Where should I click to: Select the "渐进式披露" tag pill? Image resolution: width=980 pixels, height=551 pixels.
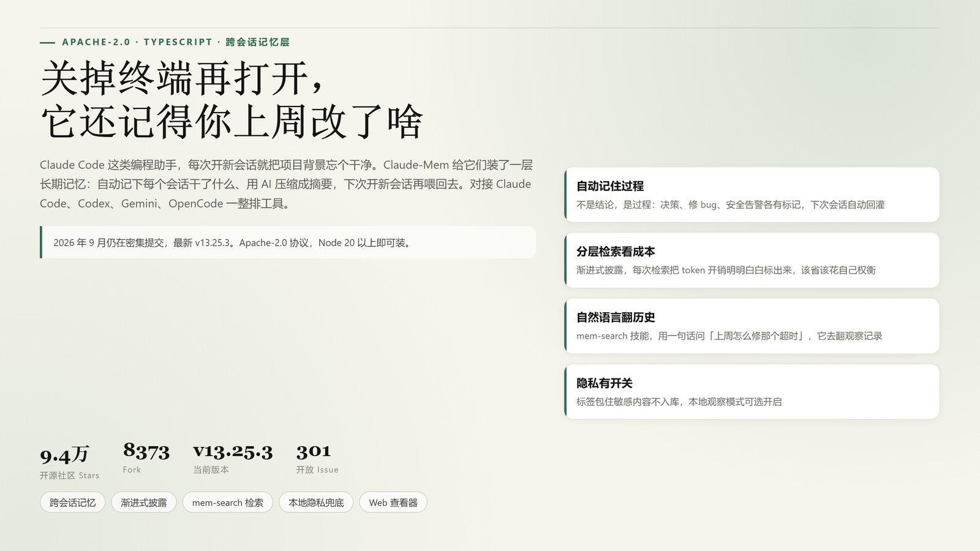click(x=144, y=503)
